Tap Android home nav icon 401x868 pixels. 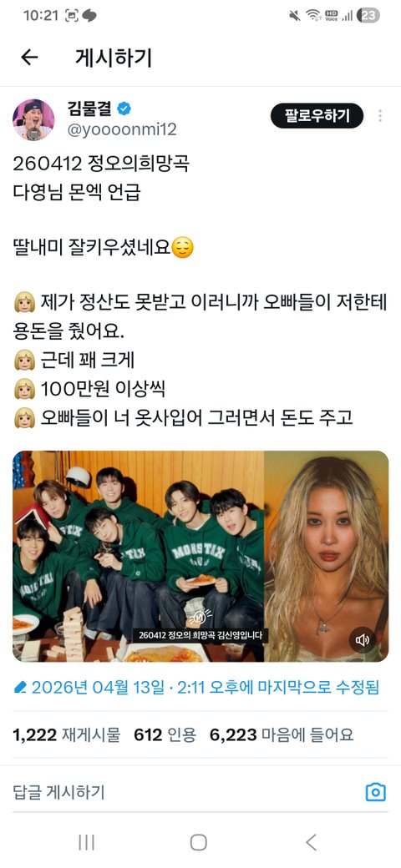click(x=198, y=842)
